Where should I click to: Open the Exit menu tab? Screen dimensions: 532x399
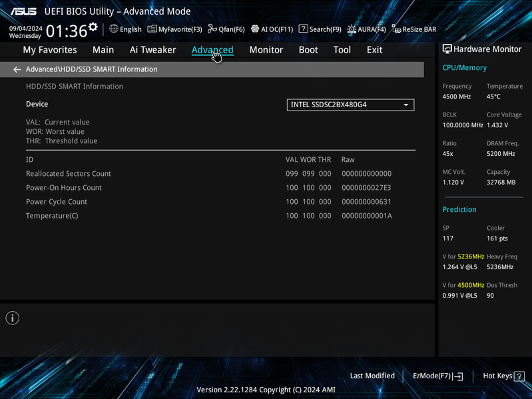click(374, 50)
